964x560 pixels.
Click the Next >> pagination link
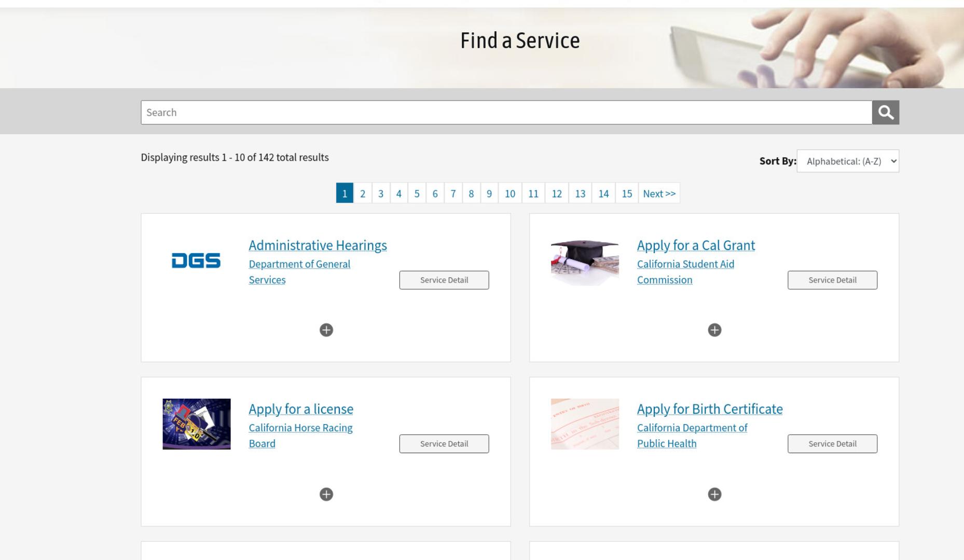pos(659,193)
